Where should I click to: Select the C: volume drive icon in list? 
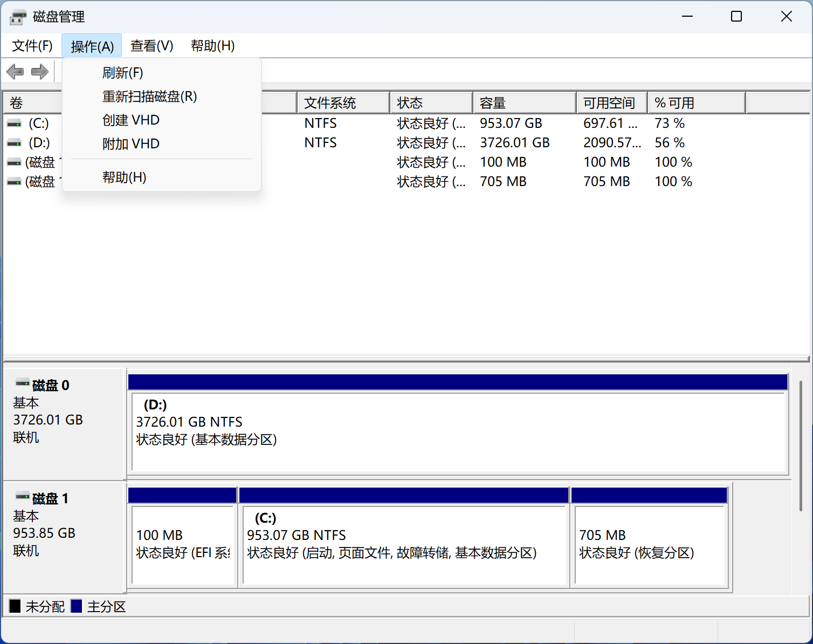[x=14, y=124]
